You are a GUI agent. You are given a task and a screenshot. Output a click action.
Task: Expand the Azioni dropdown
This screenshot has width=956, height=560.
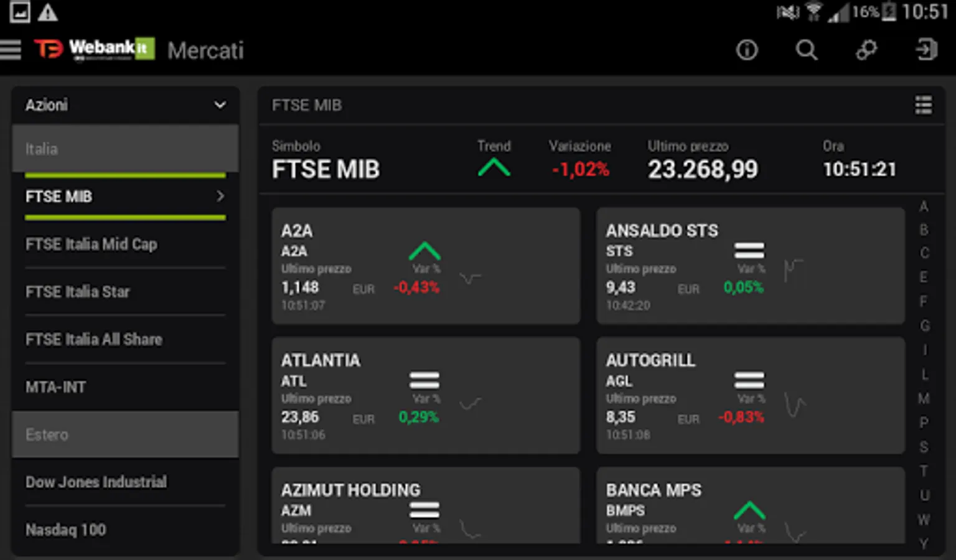(x=125, y=105)
